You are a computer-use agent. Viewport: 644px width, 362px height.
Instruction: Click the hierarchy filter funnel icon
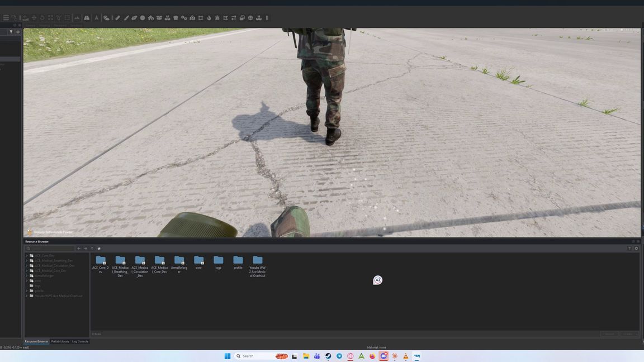(11, 32)
